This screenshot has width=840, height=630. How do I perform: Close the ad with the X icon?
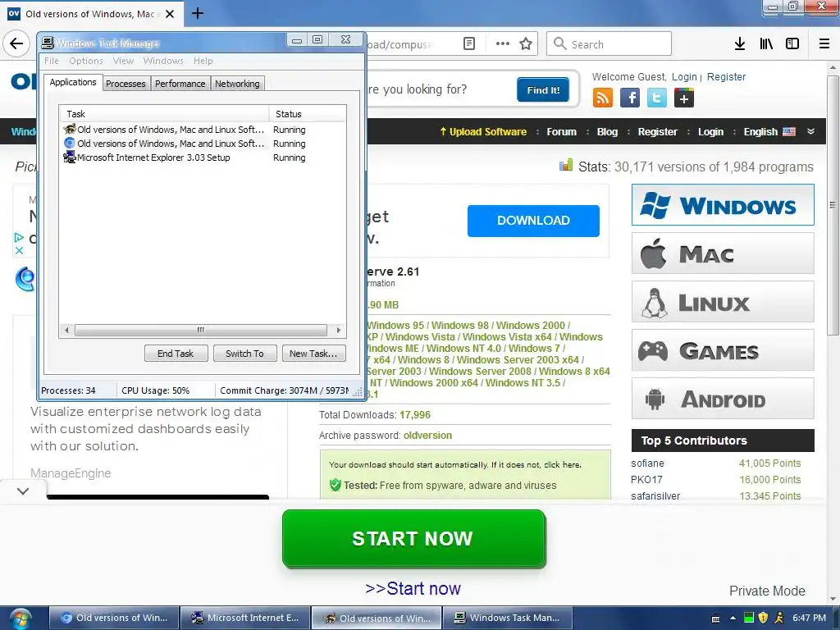coord(19,250)
